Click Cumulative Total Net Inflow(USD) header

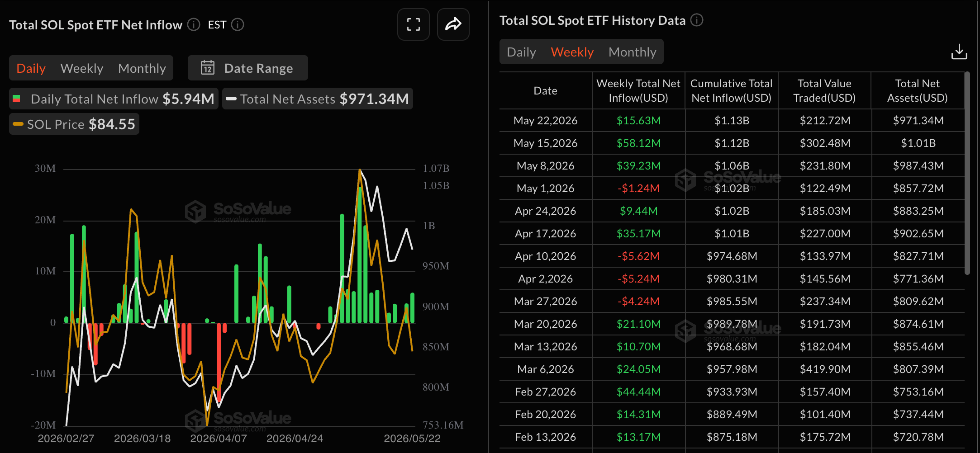732,90
